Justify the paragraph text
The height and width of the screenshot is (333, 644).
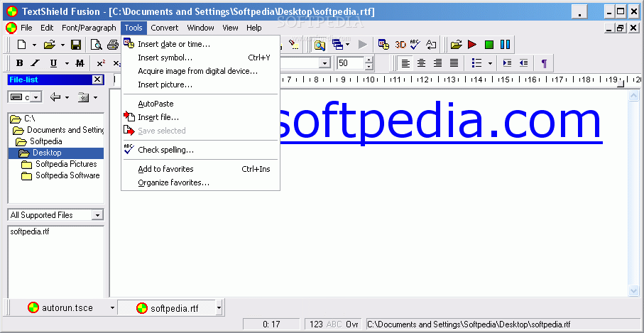454,63
